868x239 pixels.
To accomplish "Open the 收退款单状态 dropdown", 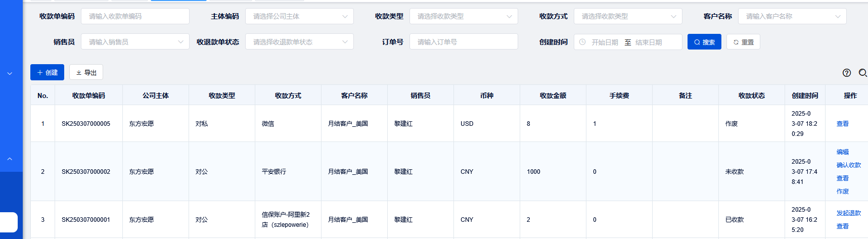I will 299,42.
